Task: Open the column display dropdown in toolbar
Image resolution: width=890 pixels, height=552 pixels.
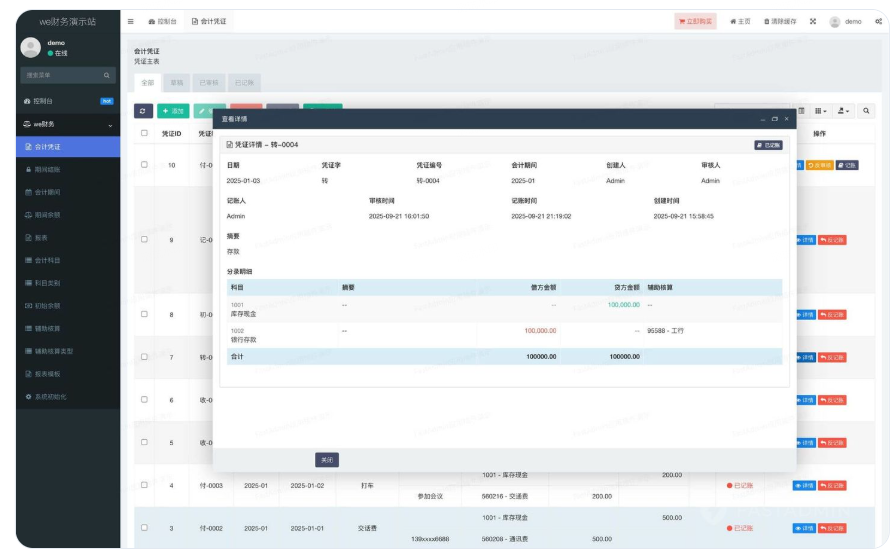Action: pyautogui.click(x=820, y=111)
